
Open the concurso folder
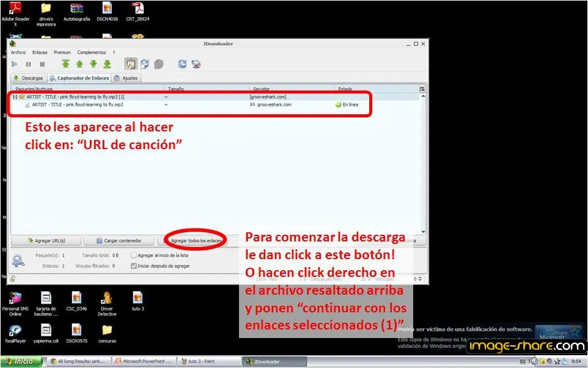coord(107,334)
